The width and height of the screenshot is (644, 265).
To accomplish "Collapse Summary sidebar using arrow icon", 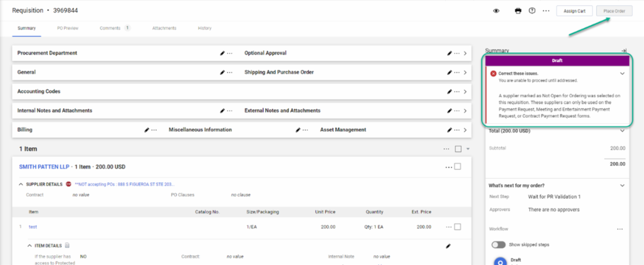I will (624, 51).
